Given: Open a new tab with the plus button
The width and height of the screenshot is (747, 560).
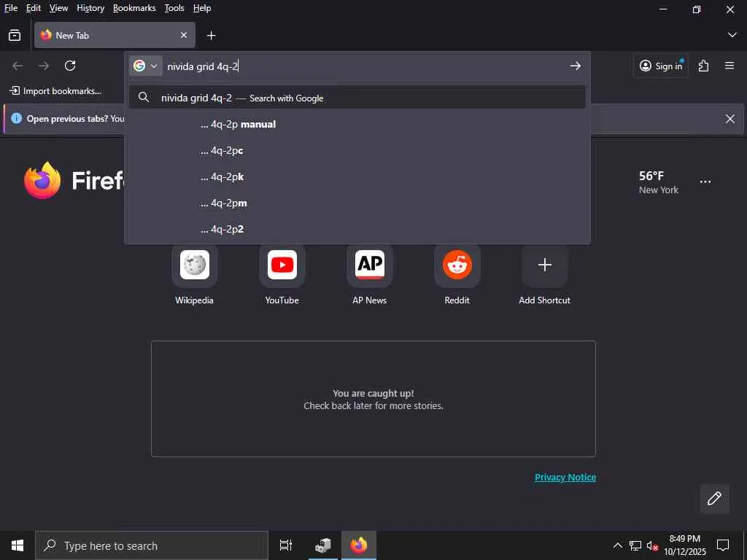Looking at the screenshot, I should click(211, 35).
